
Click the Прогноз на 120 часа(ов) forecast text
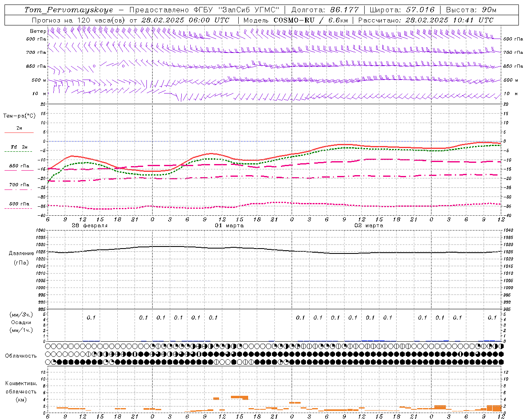click(79, 20)
